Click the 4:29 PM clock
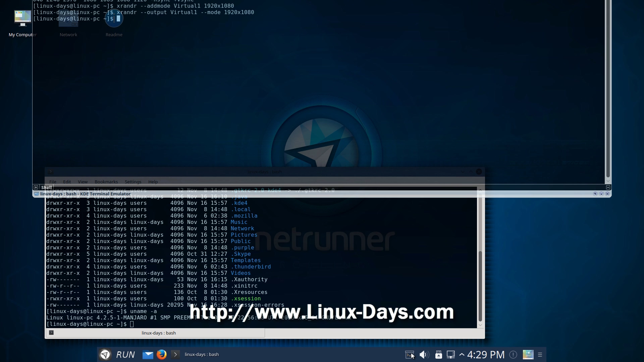Screen dimensions: 644x362 pos(486,355)
